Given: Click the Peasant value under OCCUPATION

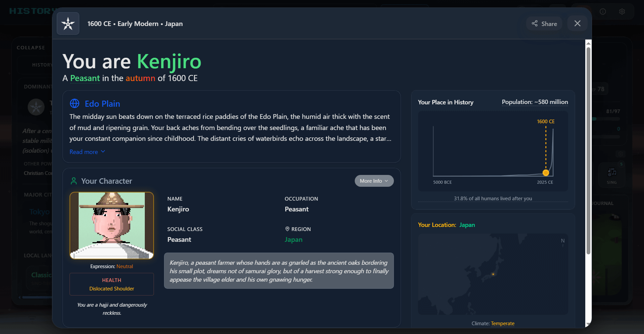Looking at the screenshot, I should click(297, 209).
